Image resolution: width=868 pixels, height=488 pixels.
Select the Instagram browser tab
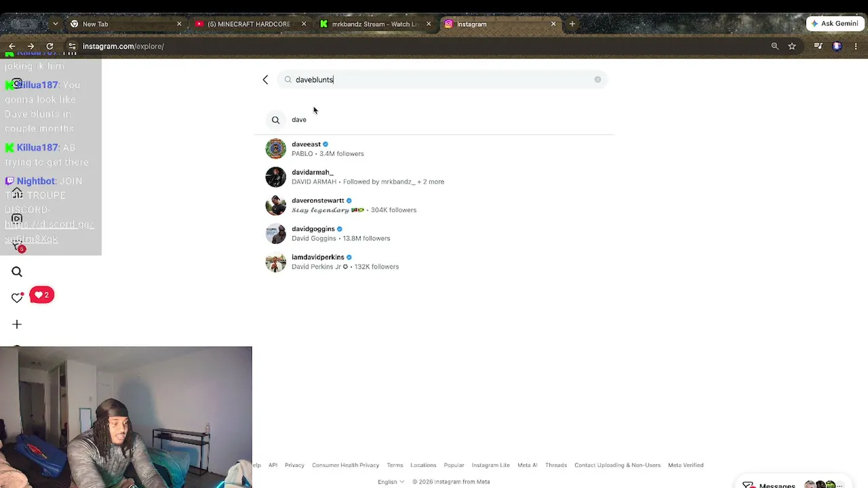(x=500, y=24)
